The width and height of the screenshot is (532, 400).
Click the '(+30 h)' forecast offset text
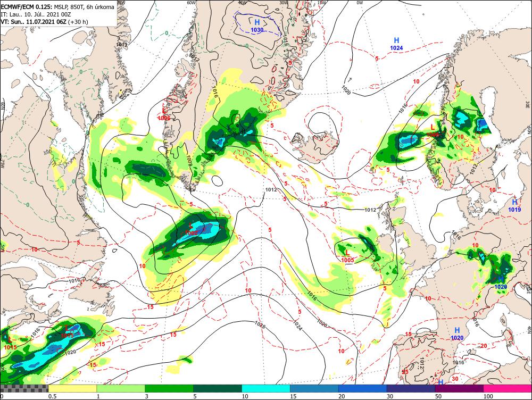tap(78, 22)
